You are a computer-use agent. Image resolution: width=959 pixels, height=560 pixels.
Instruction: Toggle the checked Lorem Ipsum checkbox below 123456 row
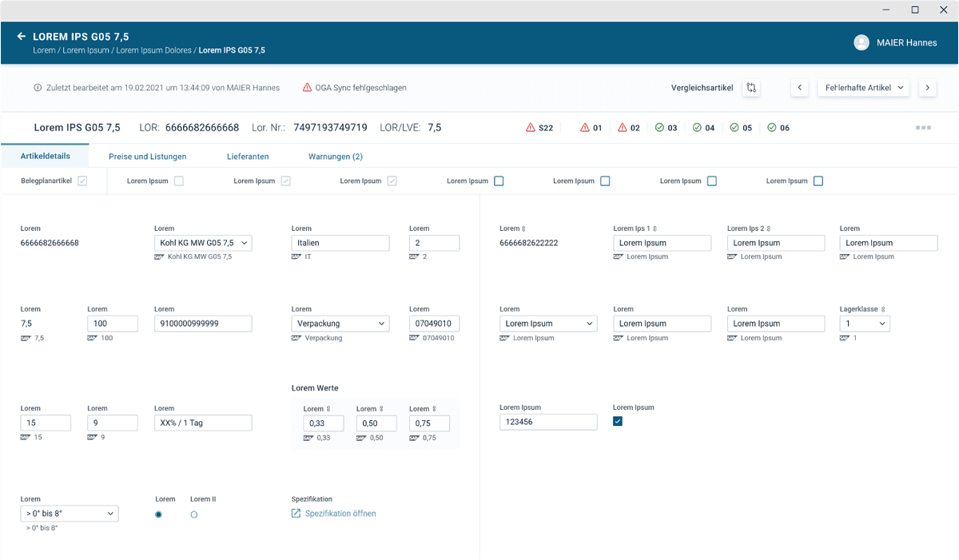pyautogui.click(x=618, y=422)
